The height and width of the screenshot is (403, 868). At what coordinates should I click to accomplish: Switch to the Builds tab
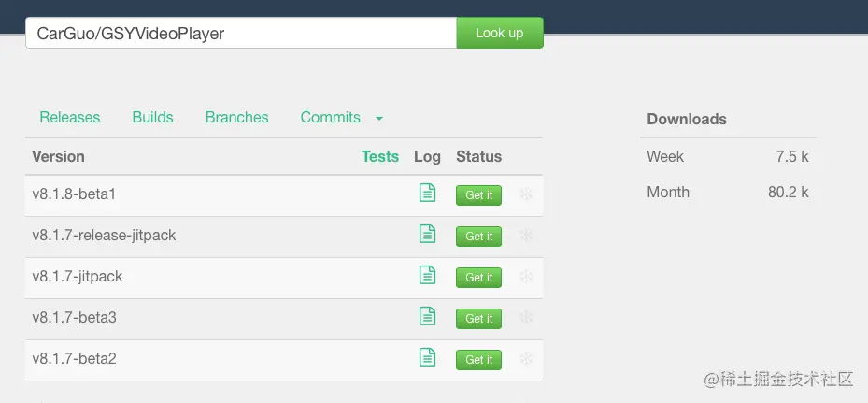pyautogui.click(x=153, y=118)
